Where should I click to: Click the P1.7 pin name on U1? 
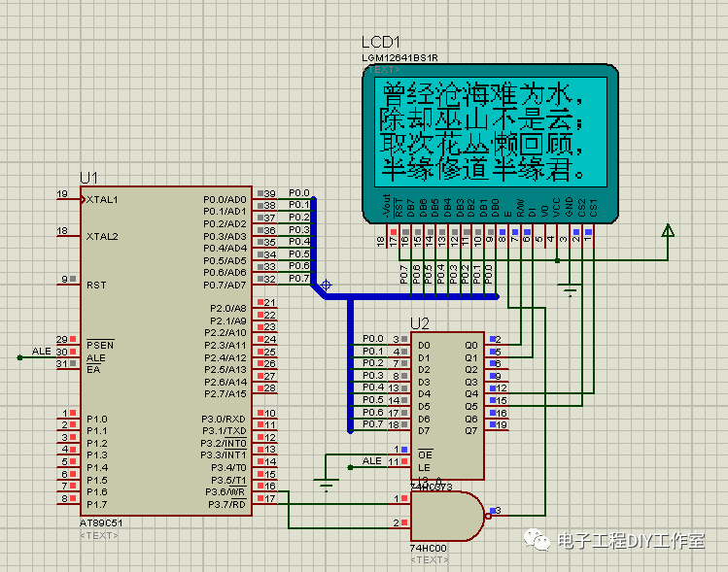(96, 505)
